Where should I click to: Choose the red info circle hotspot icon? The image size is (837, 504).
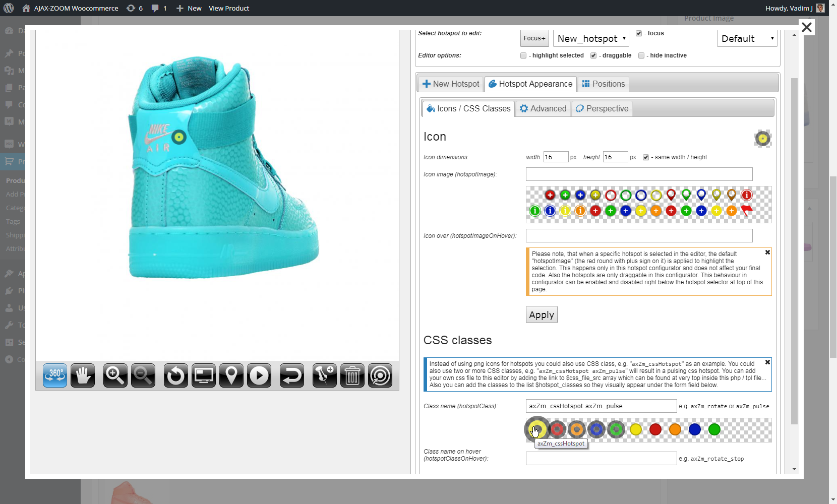tap(747, 195)
